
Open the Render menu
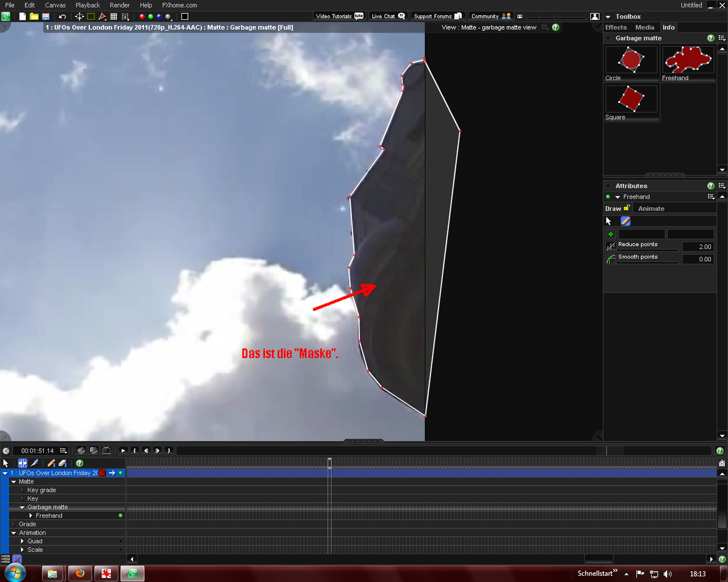point(120,5)
